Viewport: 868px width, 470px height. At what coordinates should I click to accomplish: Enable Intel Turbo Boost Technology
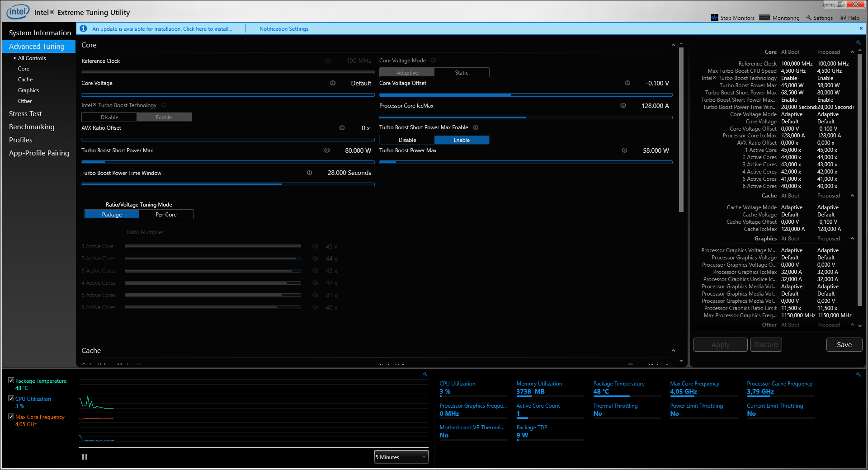tap(164, 117)
